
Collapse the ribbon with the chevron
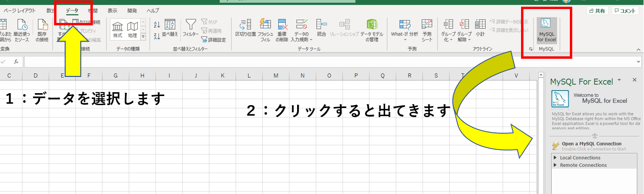tap(639, 49)
